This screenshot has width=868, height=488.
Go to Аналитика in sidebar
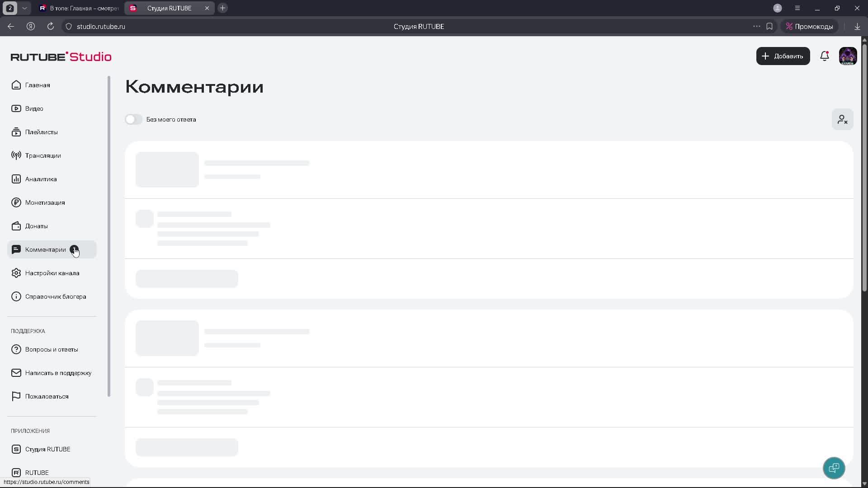(41, 179)
